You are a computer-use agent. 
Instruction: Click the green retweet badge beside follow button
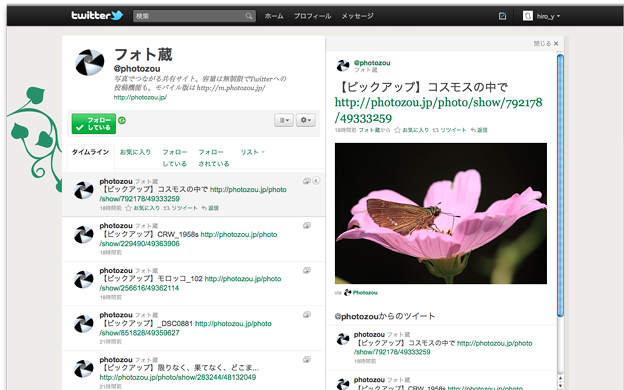coord(122,120)
